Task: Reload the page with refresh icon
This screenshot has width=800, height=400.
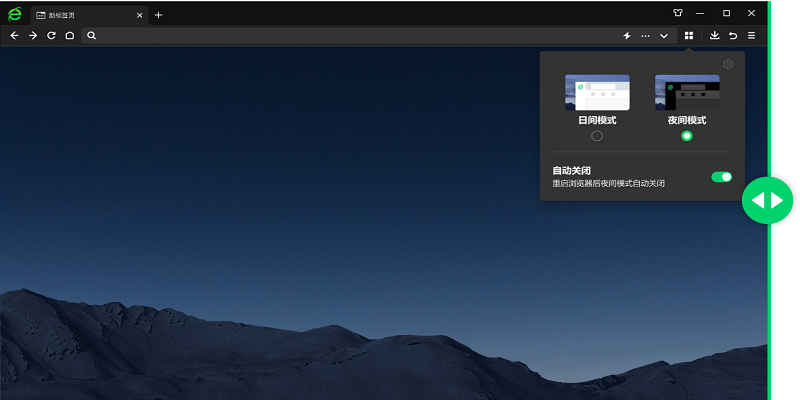Action: 51,35
